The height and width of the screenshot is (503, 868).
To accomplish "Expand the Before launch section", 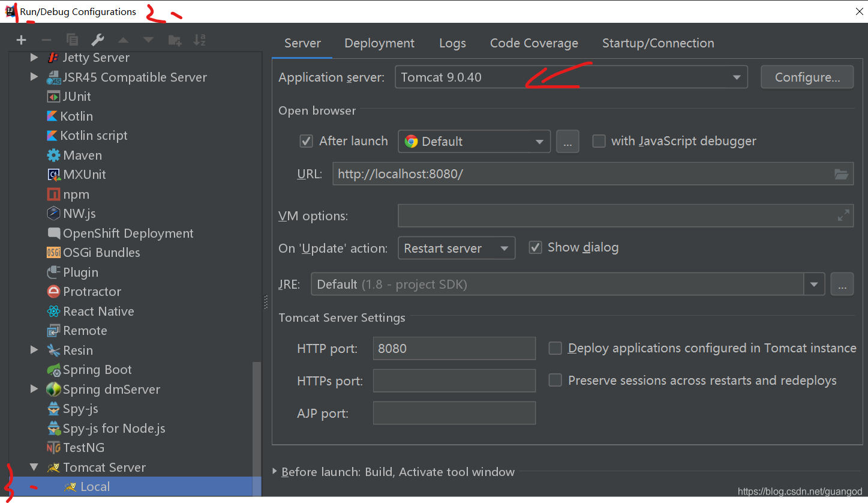I will click(275, 472).
